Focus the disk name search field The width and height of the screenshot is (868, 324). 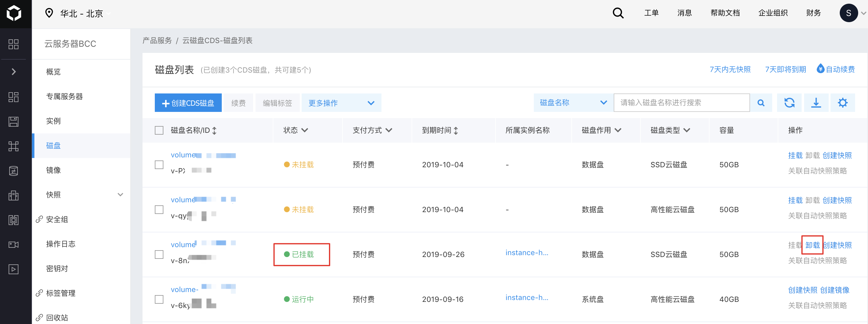point(681,103)
